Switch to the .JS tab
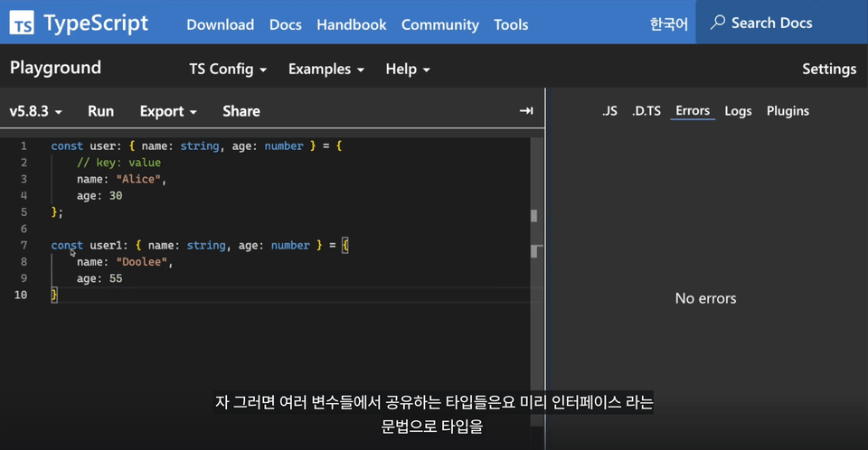 coord(609,111)
